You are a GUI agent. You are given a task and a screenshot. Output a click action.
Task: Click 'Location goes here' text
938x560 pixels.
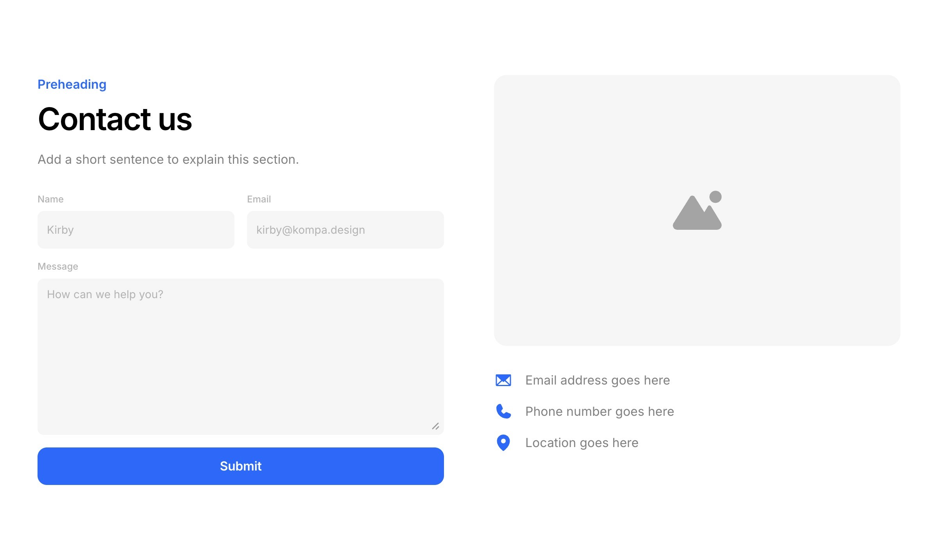582,443
